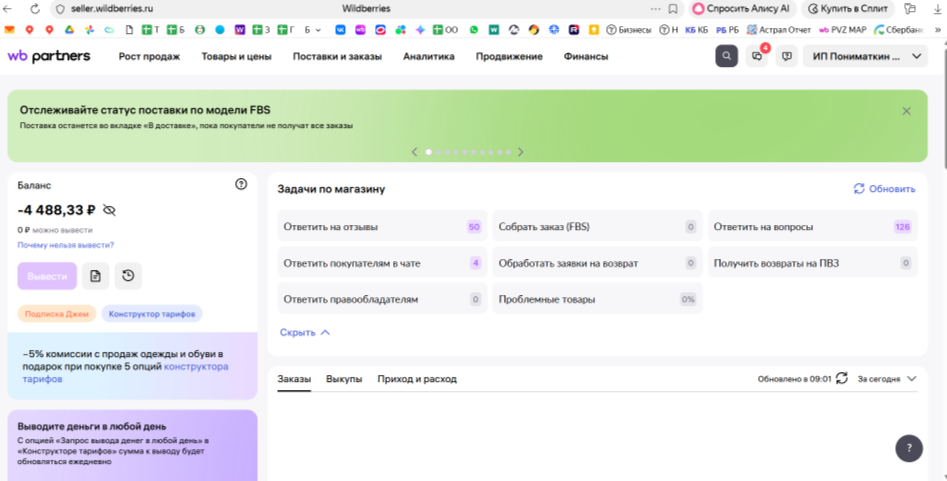Open Ответить на отзывы task

coord(382,227)
